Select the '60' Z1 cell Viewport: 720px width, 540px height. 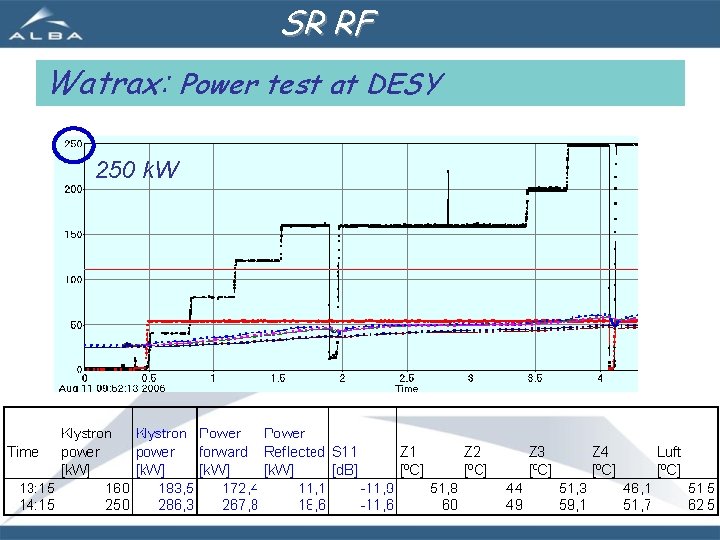pyautogui.click(x=450, y=505)
